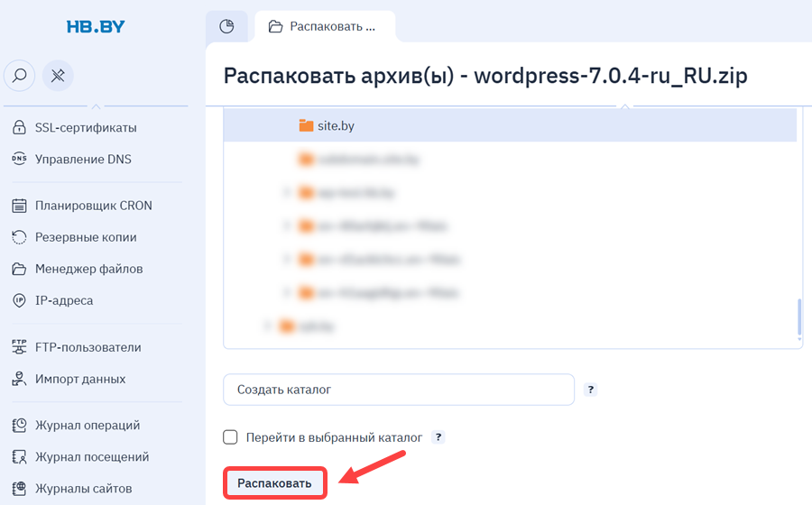Open FTP-пользователи menu item
The image size is (812, 505).
[x=88, y=346]
